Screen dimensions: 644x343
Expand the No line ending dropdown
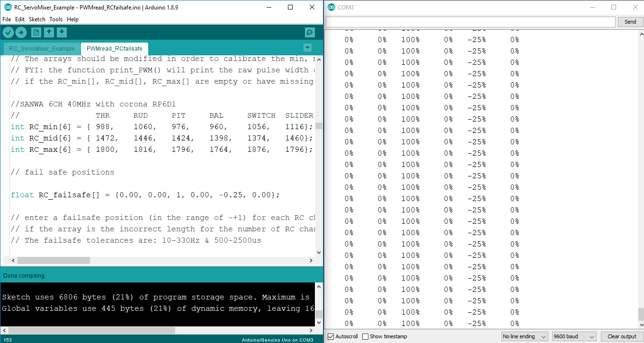[x=525, y=336]
